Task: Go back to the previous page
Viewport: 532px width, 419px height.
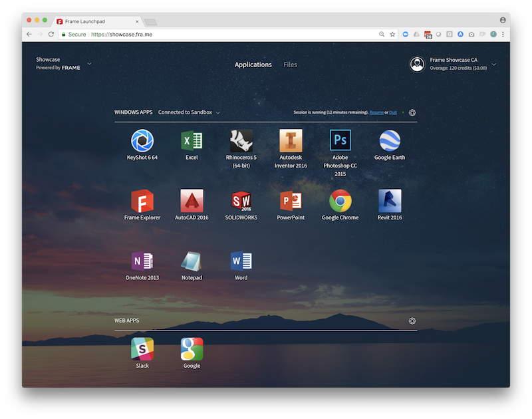Action: [29, 35]
